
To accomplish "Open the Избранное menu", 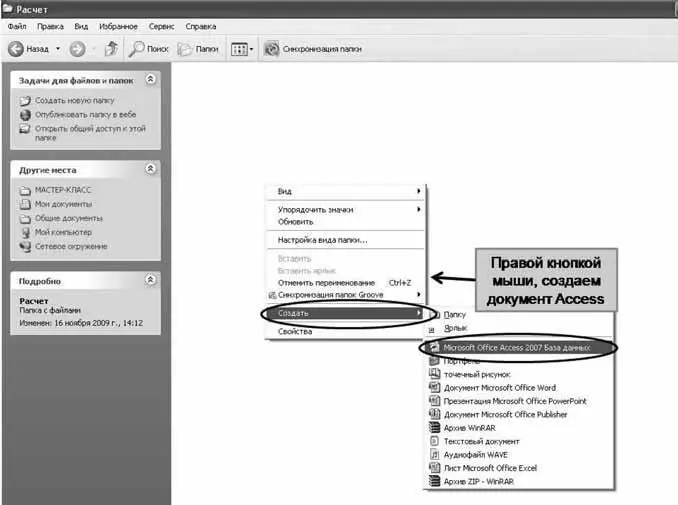I will pos(118,26).
